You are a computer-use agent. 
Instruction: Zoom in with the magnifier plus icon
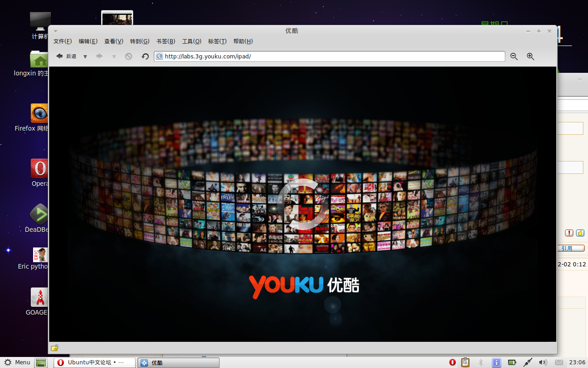[x=531, y=56]
